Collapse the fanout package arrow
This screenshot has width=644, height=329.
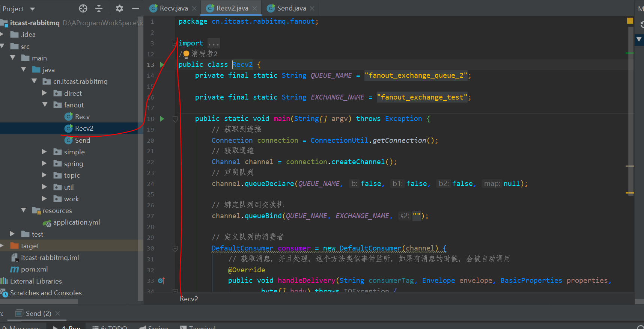[45, 105]
